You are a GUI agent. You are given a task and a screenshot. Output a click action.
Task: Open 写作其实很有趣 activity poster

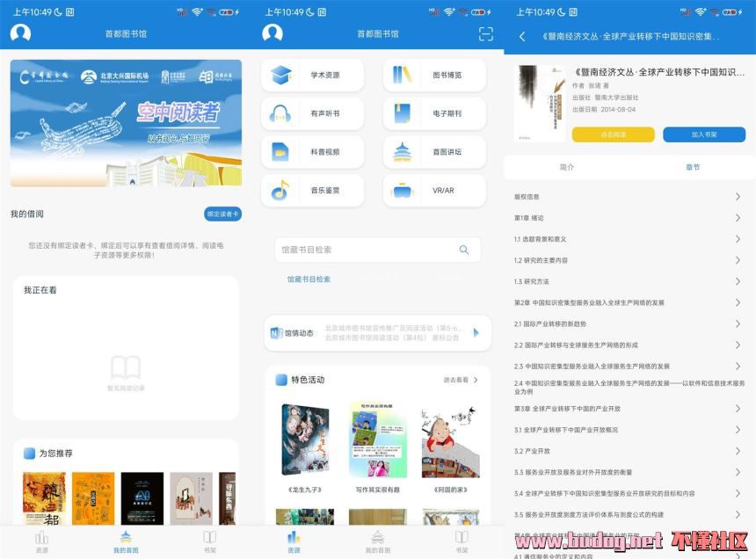(x=377, y=439)
